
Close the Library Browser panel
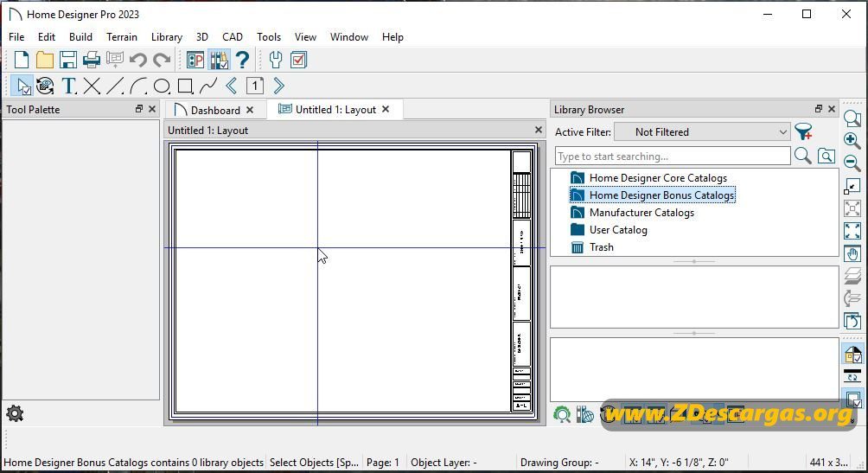(832, 109)
